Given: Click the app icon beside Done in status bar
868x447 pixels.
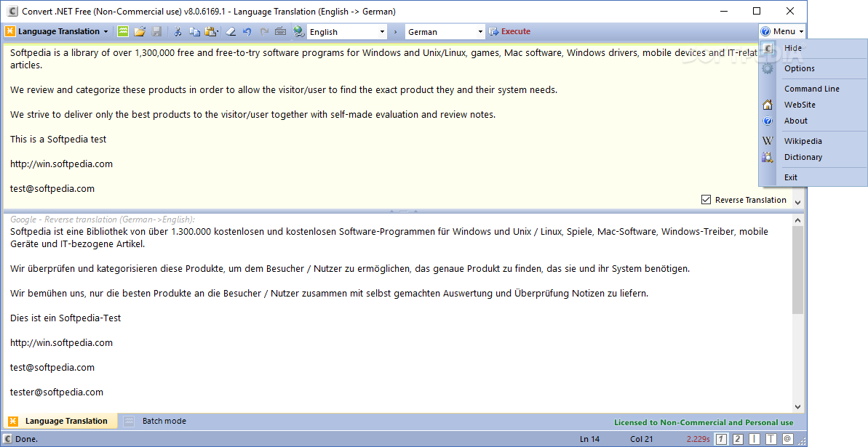Looking at the screenshot, I should 8,439.
